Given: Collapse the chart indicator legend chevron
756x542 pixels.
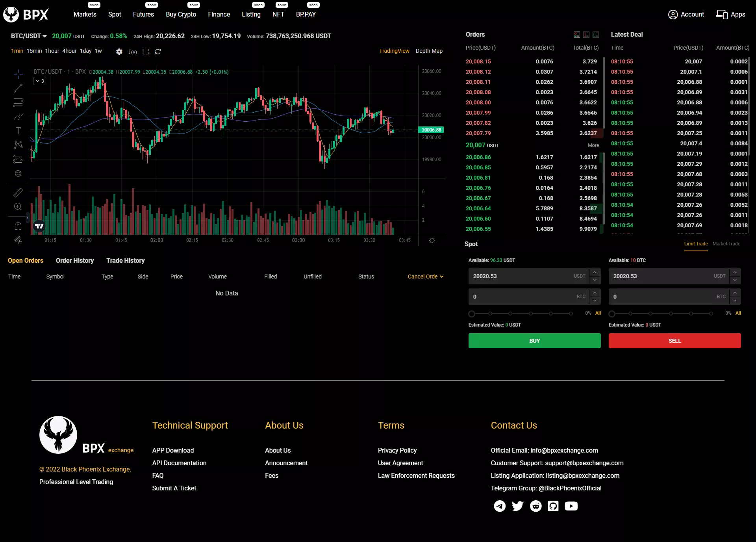Looking at the screenshot, I should 38,81.
